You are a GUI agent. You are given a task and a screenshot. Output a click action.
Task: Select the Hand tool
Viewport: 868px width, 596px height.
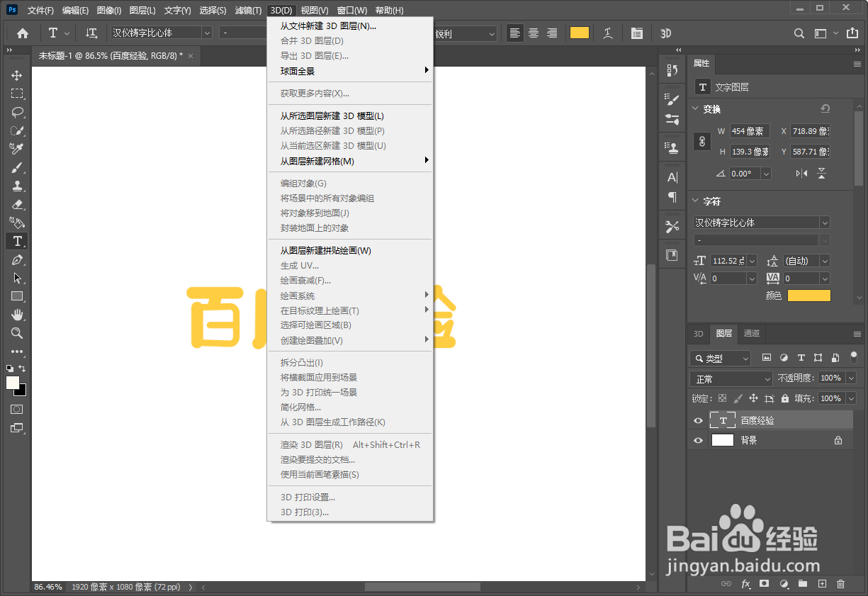coord(17,315)
